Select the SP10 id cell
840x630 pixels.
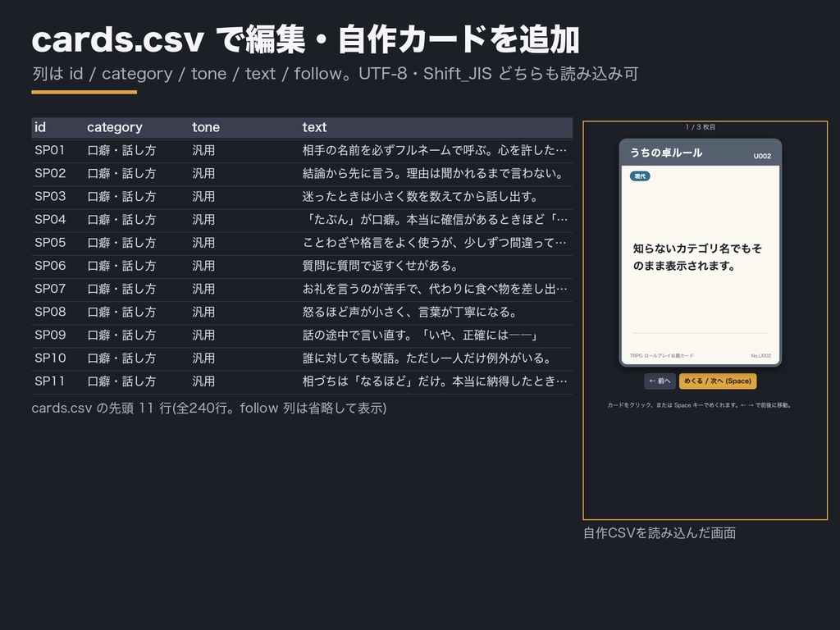[50, 358]
